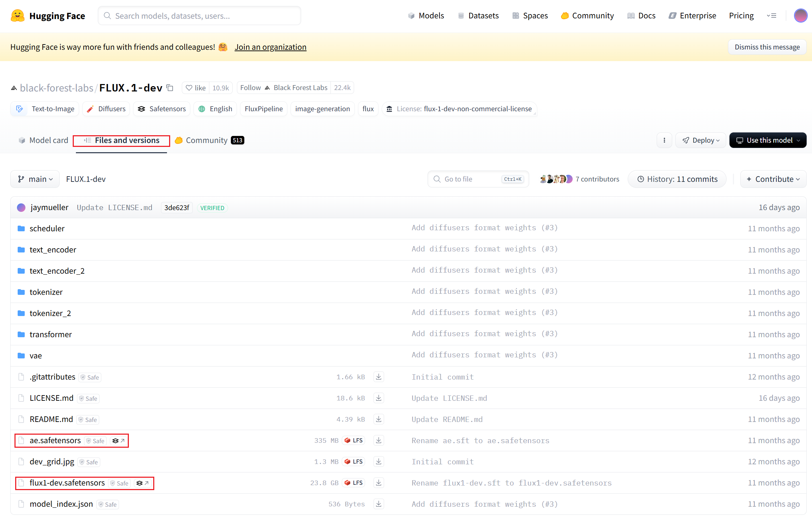Click the Safe badge beside model_index.json
The height and width of the screenshot is (524, 812).
pyautogui.click(x=108, y=504)
